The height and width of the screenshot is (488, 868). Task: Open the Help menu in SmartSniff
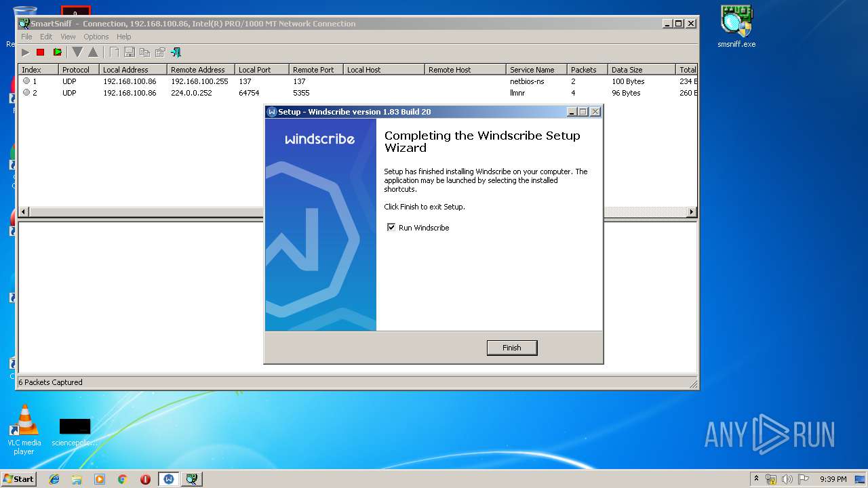click(x=123, y=37)
